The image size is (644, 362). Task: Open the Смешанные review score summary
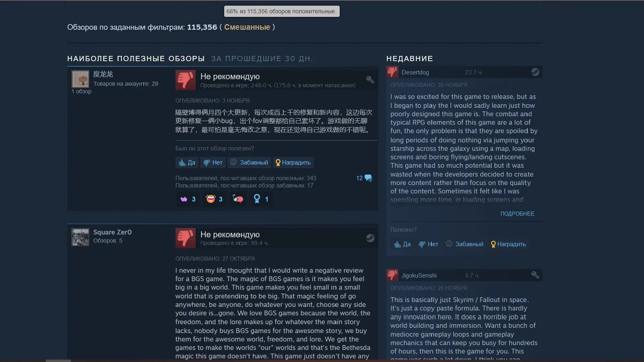(247, 27)
